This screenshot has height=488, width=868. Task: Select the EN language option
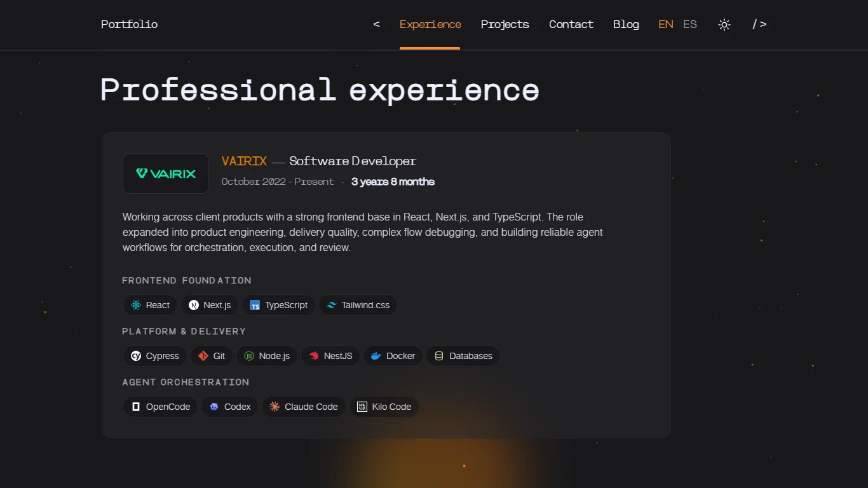click(666, 24)
